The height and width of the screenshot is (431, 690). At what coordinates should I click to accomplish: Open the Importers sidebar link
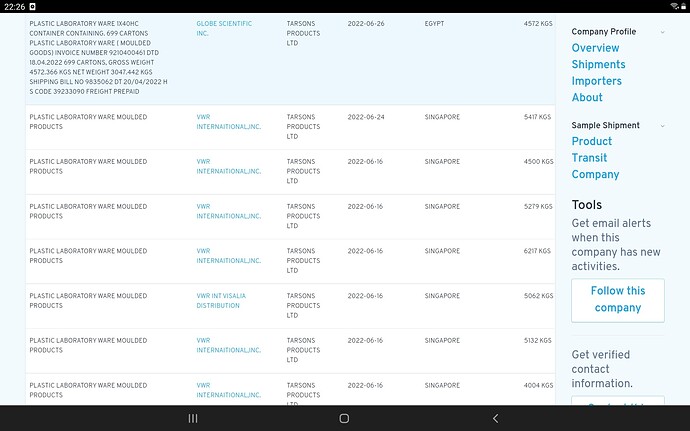tap(596, 81)
